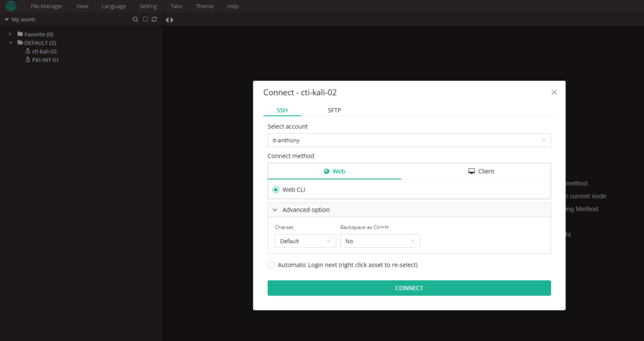Expand the Favorite folder in the tree
Screen dimensions: 644x341
tap(10, 34)
